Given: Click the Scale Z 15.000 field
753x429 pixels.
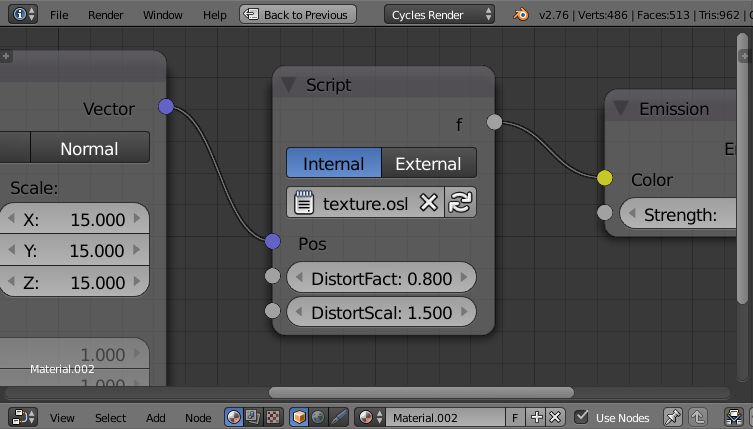Looking at the screenshot, I should point(74,282).
